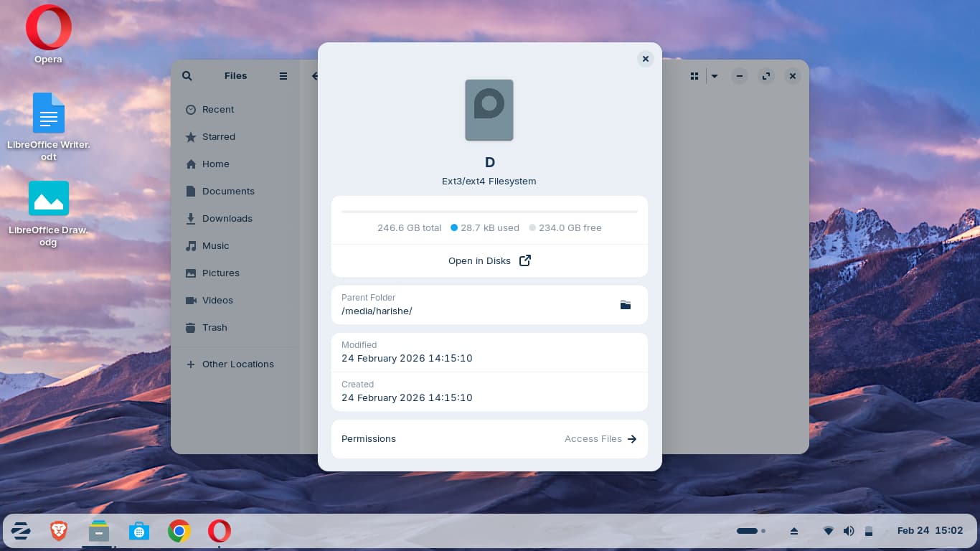This screenshot has width=980, height=551.
Task: Open the parent folder icon button
Action: coord(625,305)
